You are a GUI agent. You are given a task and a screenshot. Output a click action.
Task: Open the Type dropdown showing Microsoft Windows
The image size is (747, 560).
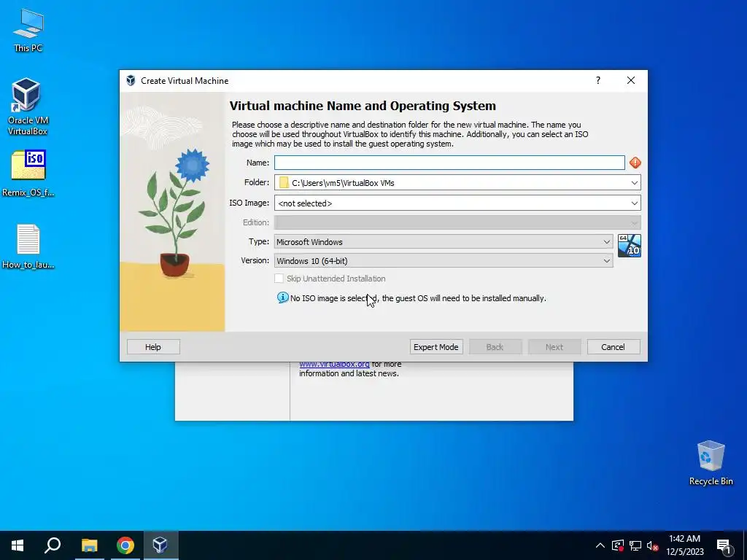[444, 242]
